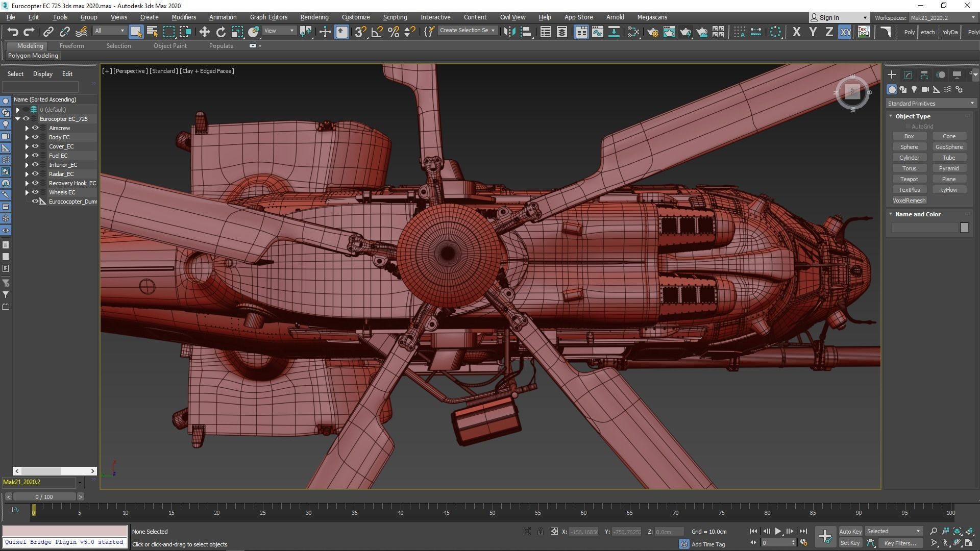Open the Modify command panel tab

click(908, 75)
